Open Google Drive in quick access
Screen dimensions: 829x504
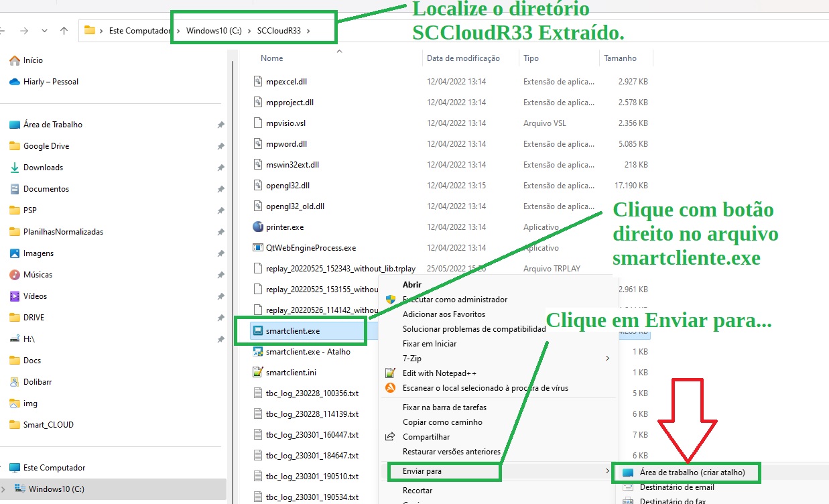click(46, 146)
